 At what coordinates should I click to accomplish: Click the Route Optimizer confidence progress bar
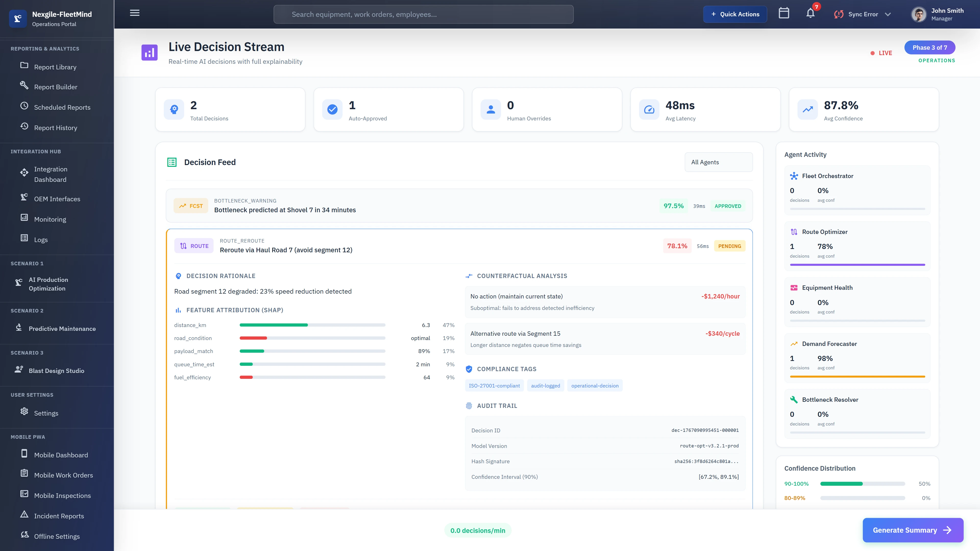click(857, 264)
